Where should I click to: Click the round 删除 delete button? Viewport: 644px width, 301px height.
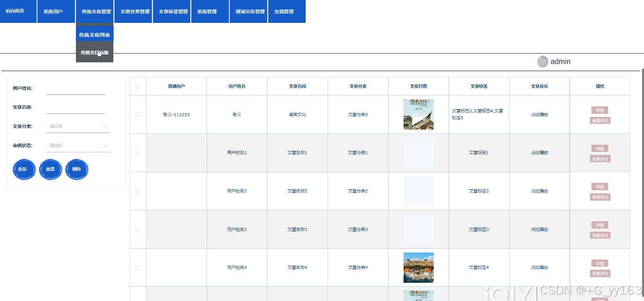click(77, 169)
